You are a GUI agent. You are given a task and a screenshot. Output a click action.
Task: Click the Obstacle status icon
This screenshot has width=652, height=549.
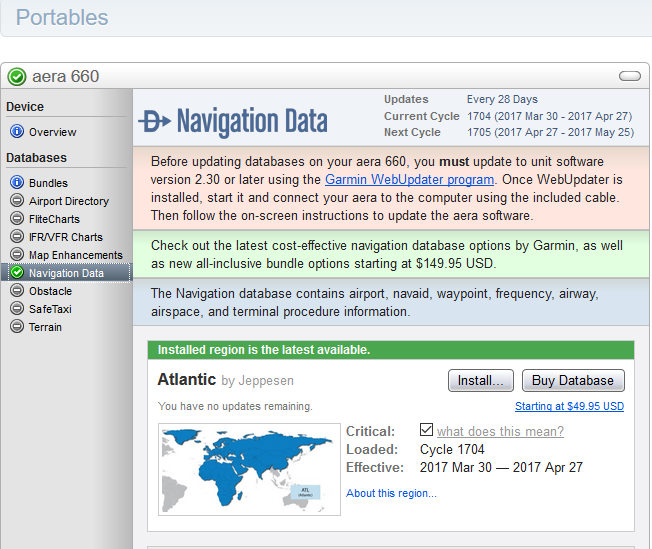(17, 290)
